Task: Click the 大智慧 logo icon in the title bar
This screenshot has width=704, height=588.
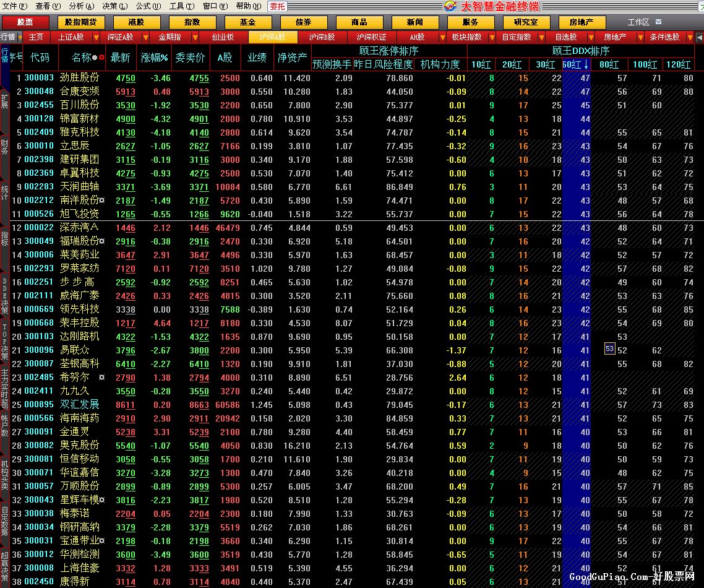Action: click(x=450, y=6)
